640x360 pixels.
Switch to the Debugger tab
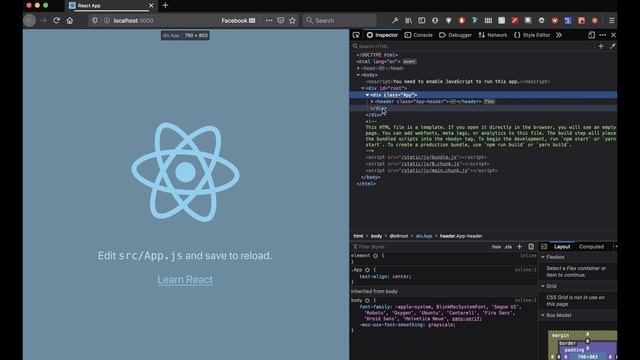[x=455, y=35]
